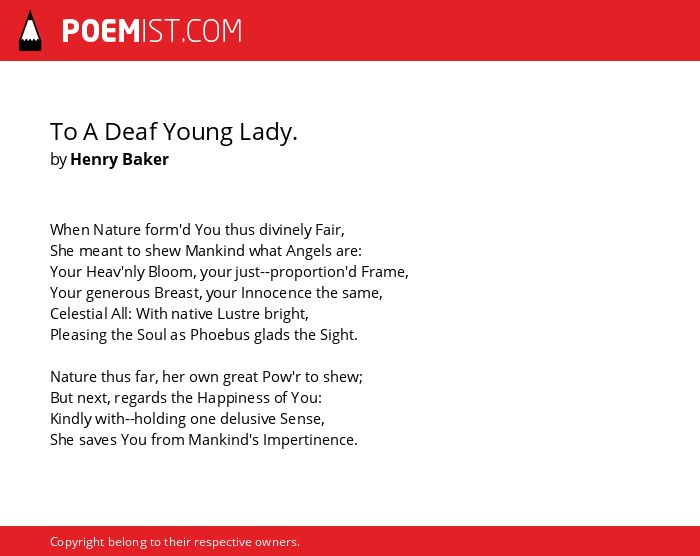Click line 'But next, regards the Happiness of You'

(186, 398)
